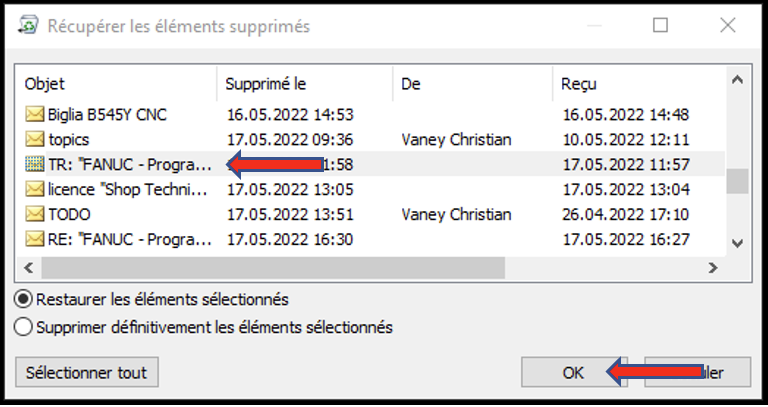Choose Supprimer définitivement les éléments sélectionnés
The image size is (768, 407).
pyautogui.click(x=24, y=327)
